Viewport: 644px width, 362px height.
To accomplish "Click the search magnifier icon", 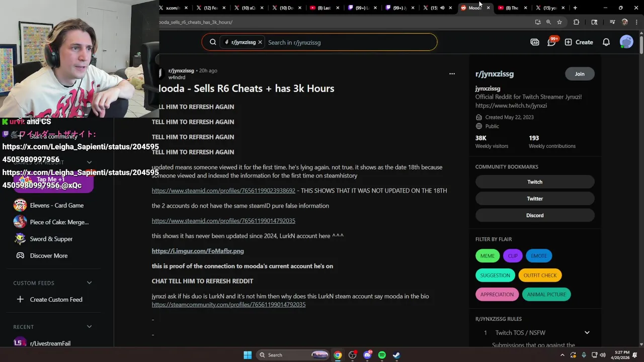I will click(x=213, y=42).
